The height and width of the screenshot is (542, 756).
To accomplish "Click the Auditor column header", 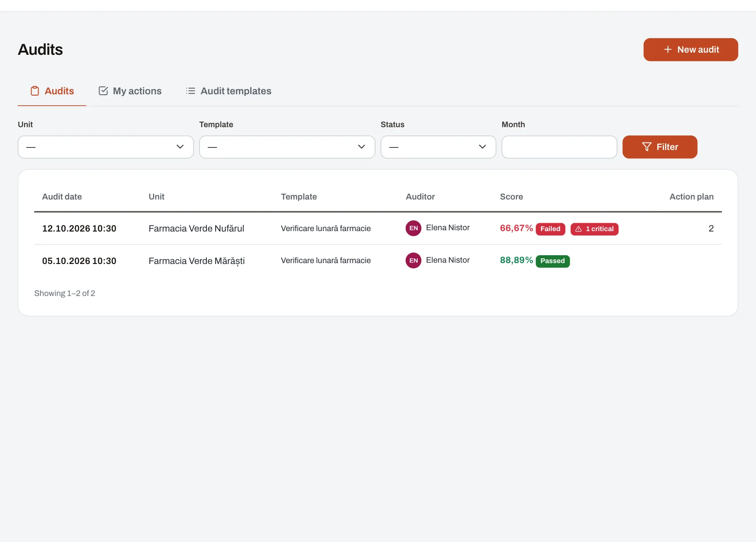I will pyautogui.click(x=420, y=197).
